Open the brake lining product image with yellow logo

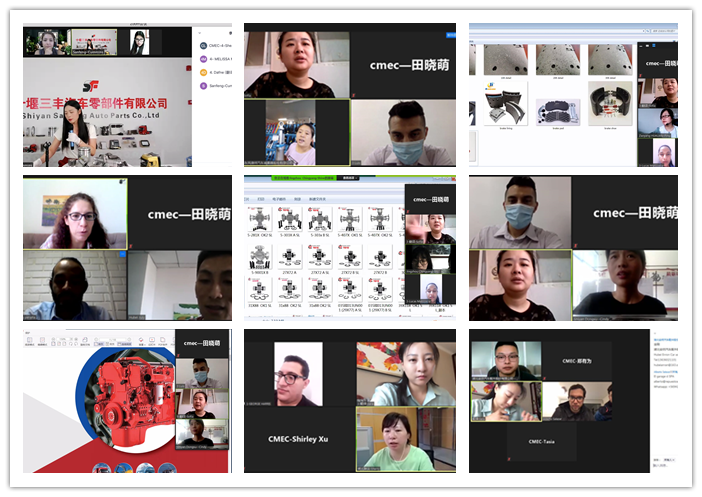coord(506,105)
